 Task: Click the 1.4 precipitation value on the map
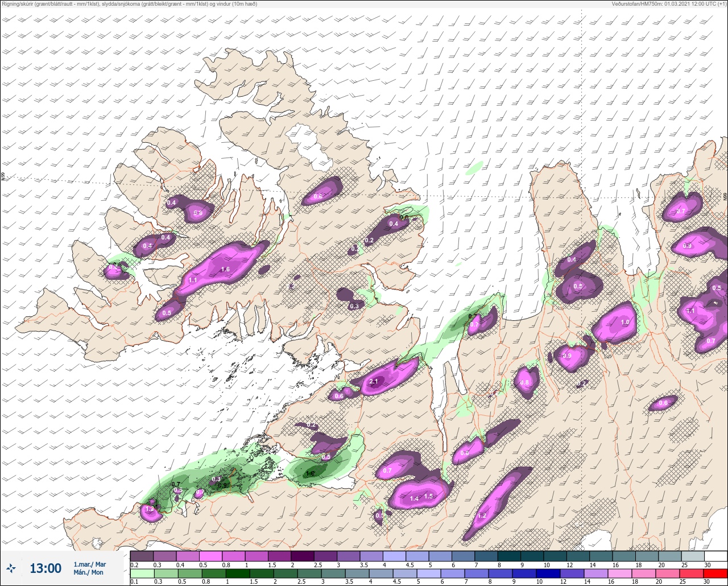coord(414,498)
